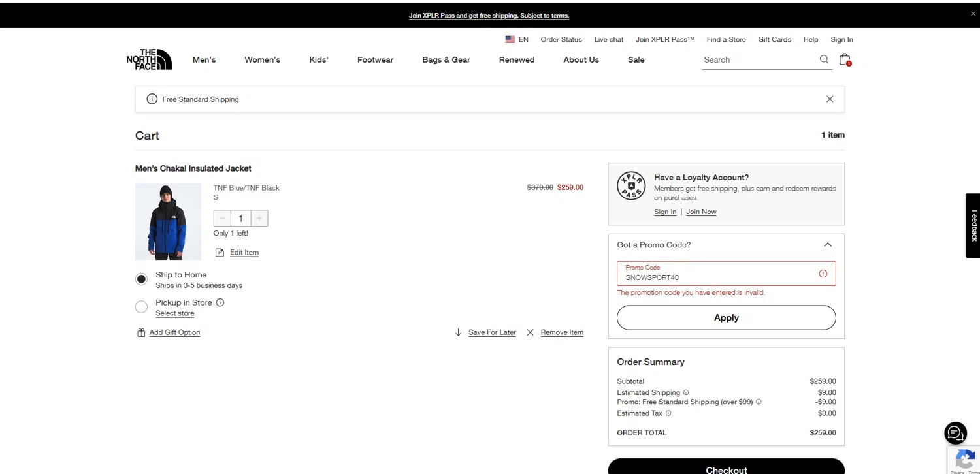Click the Pickup in Store info icon
This screenshot has width=980, height=474.
[220, 302]
